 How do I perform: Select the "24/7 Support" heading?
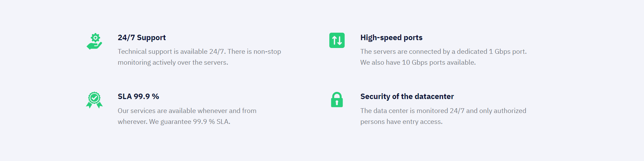click(142, 38)
